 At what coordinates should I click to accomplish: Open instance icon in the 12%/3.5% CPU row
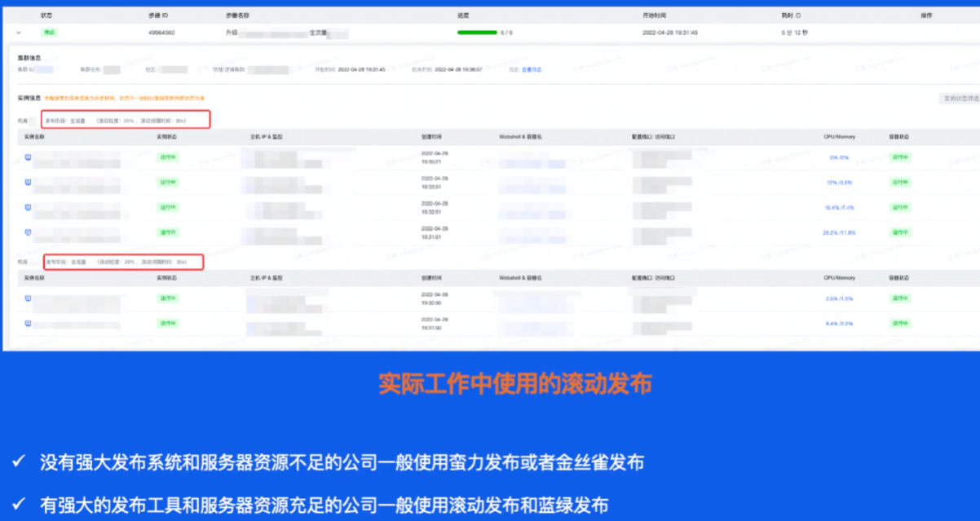(28, 182)
